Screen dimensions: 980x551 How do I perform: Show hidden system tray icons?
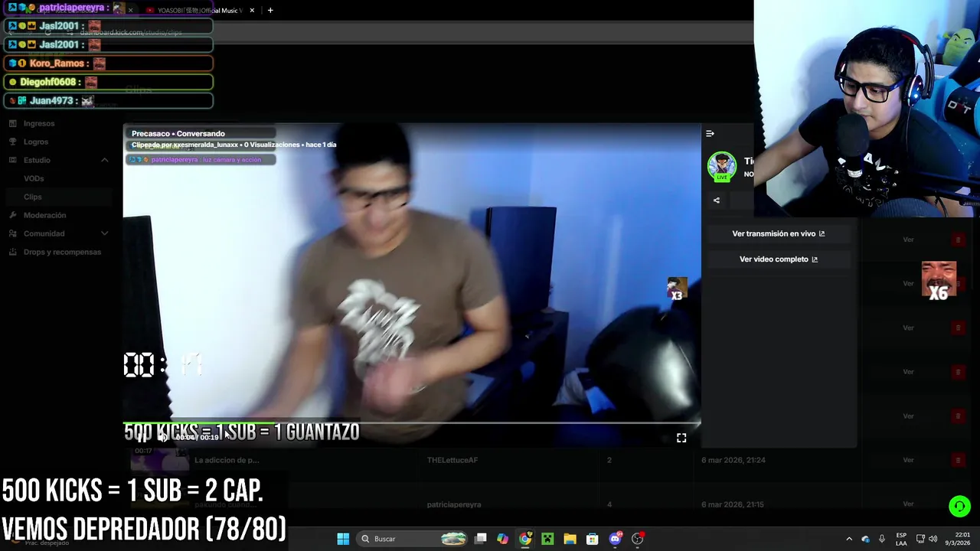coord(849,539)
